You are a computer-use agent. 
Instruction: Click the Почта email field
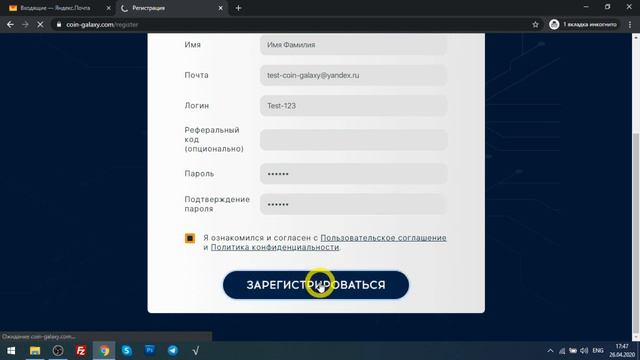click(353, 75)
